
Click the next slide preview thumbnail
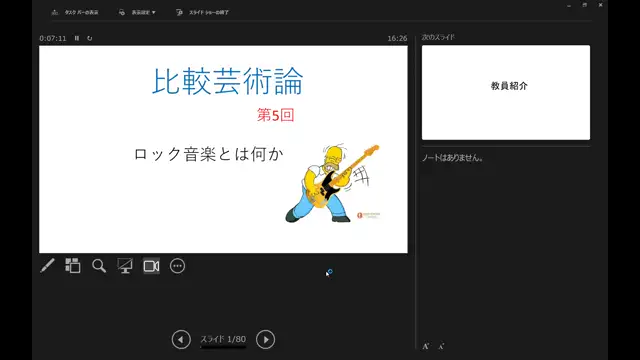pos(506,93)
